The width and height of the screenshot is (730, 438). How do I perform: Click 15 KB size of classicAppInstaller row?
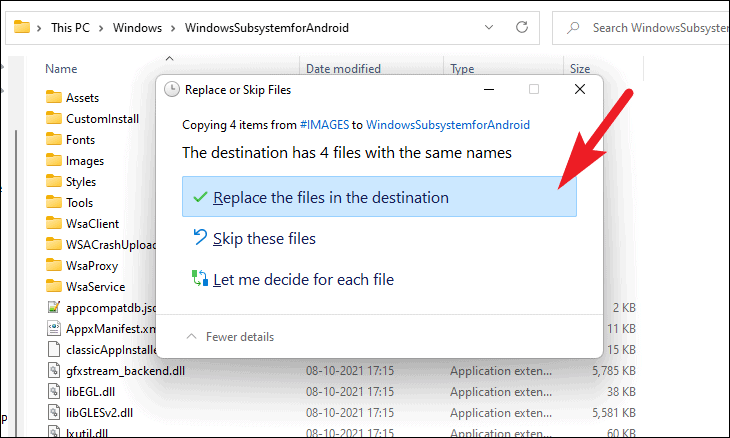[621, 350]
